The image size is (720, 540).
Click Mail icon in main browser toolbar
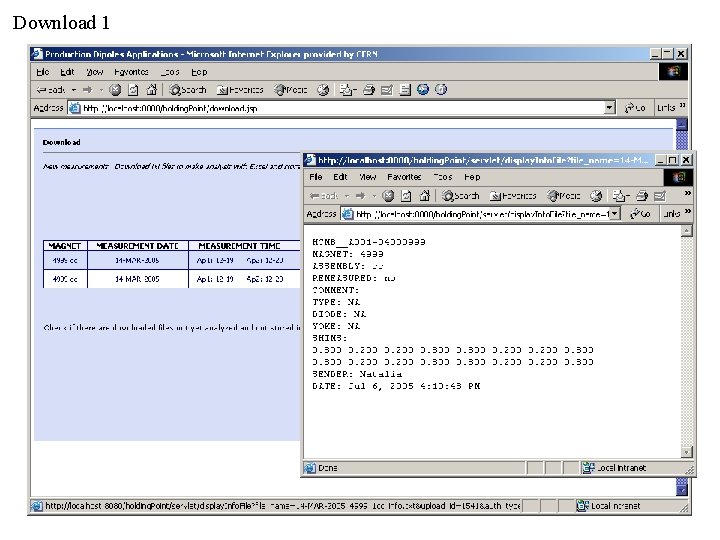coord(348,90)
